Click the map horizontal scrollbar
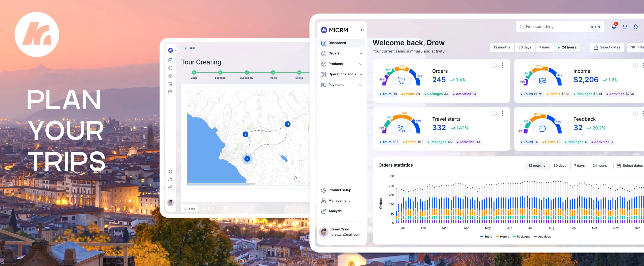This screenshot has width=644, height=266. coord(221,184)
